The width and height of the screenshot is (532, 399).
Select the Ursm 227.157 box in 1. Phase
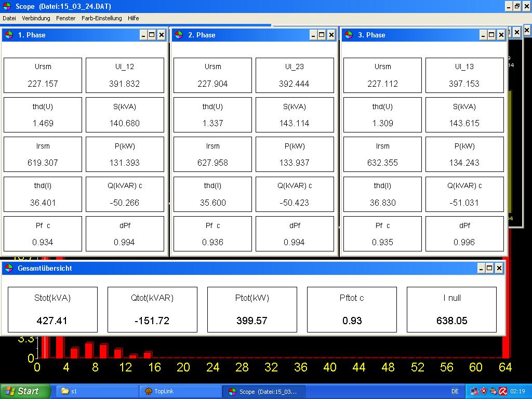[x=43, y=75]
